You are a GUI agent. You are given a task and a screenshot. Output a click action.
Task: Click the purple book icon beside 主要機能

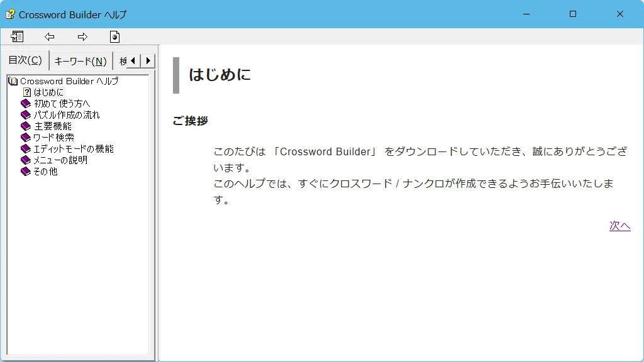(x=26, y=126)
